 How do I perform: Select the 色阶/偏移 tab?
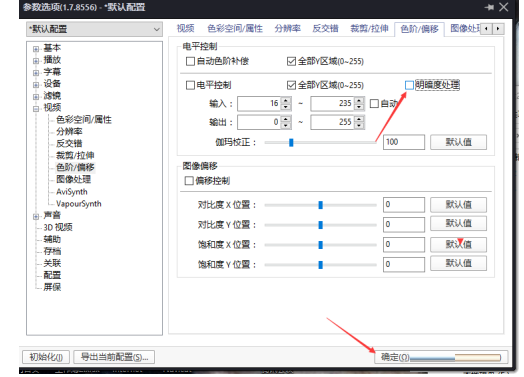(419, 29)
